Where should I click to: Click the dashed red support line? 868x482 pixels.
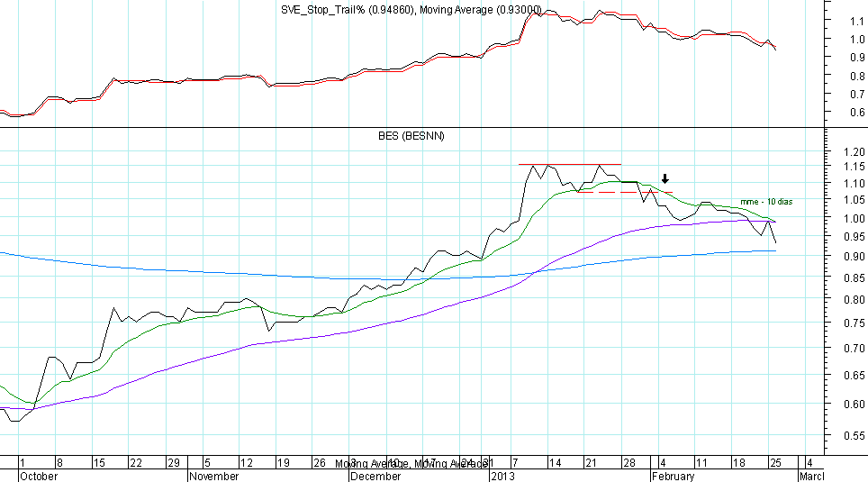click(624, 192)
